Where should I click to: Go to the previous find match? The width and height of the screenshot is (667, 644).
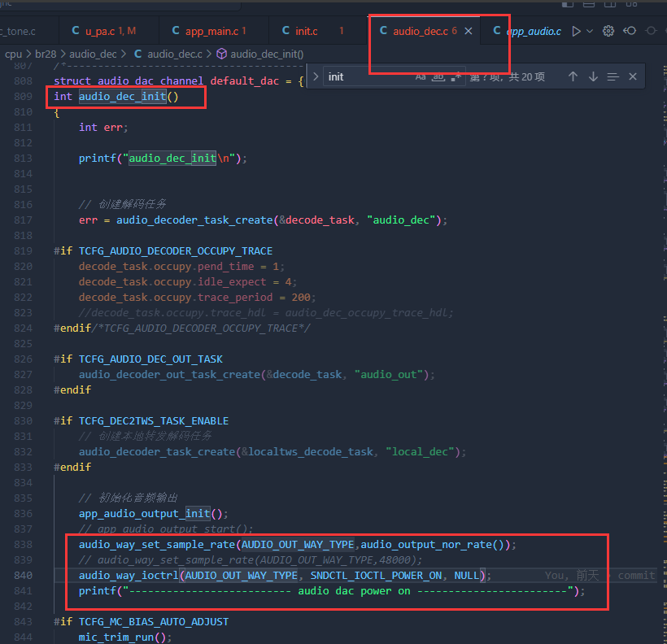click(x=573, y=76)
